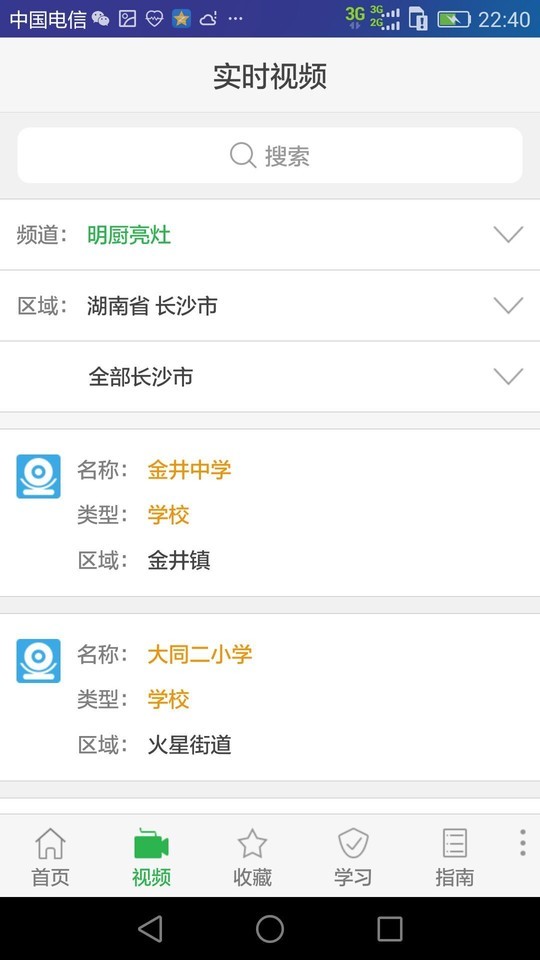Screen dimensions: 540x960
Task: Open the 学习 shield icon
Action: (x=353, y=843)
